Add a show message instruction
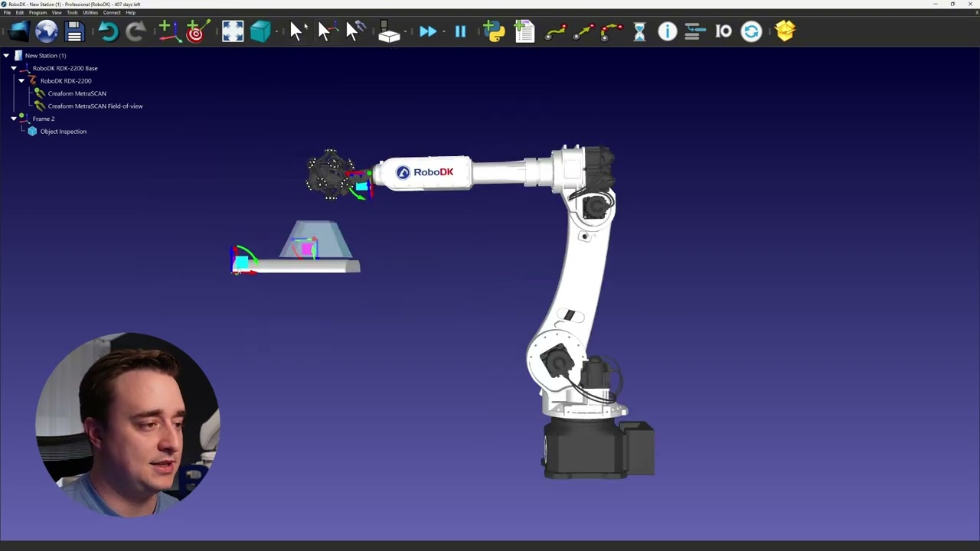Viewport: 980px width, 551px height. tap(668, 31)
